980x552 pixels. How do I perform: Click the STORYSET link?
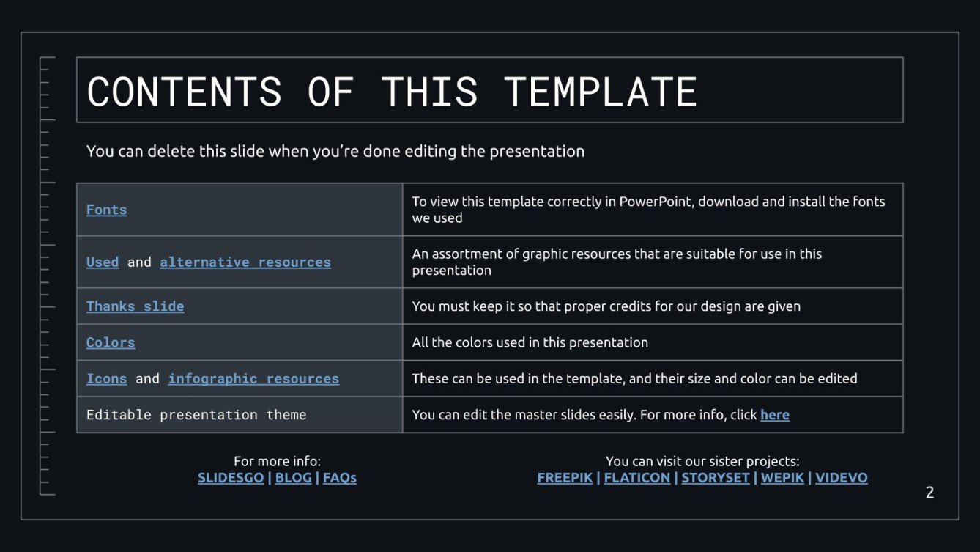(x=716, y=478)
